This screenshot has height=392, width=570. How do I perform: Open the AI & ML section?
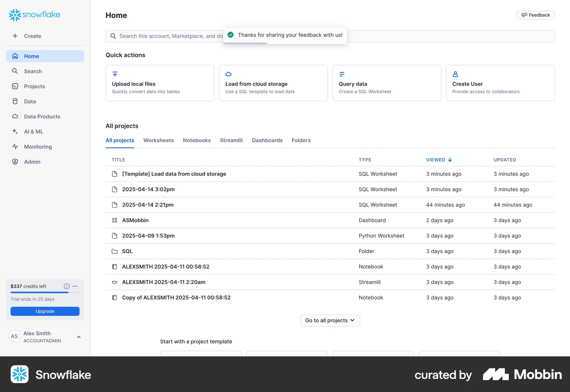(x=34, y=132)
